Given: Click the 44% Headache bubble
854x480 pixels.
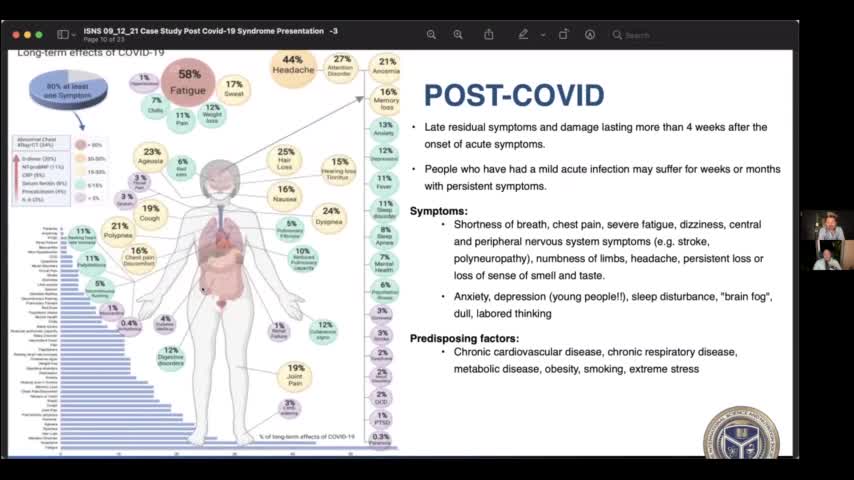Looking at the screenshot, I should [293, 67].
